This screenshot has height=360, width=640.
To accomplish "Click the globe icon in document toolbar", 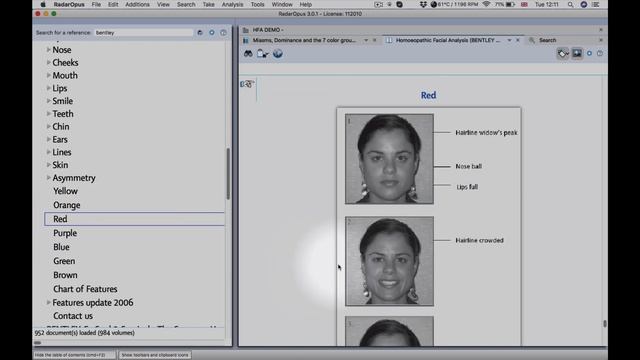I will pos(278,54).
